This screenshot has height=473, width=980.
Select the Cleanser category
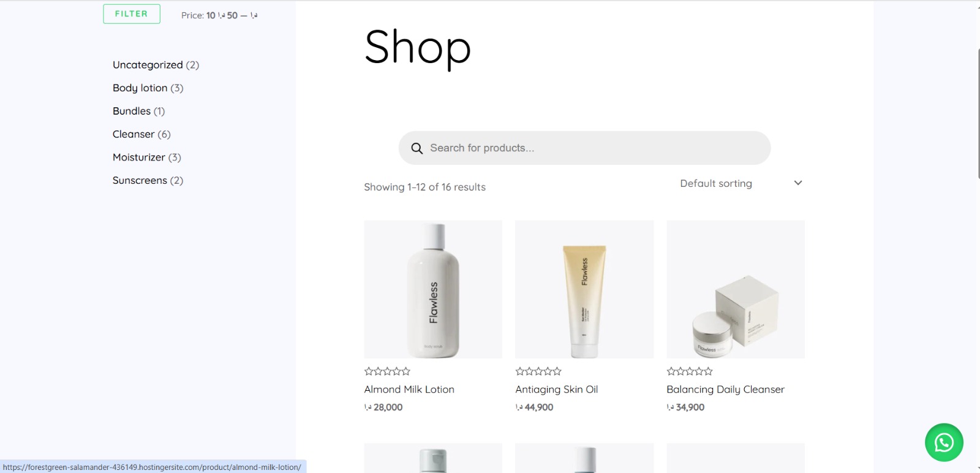[x=134, y=134]
